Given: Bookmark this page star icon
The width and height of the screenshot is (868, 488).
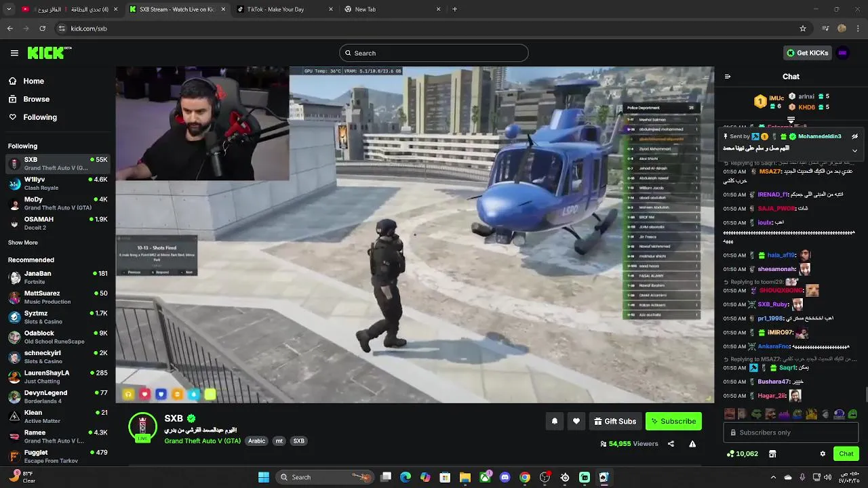Looking at the screenshot, I should (x=803, y=28).
